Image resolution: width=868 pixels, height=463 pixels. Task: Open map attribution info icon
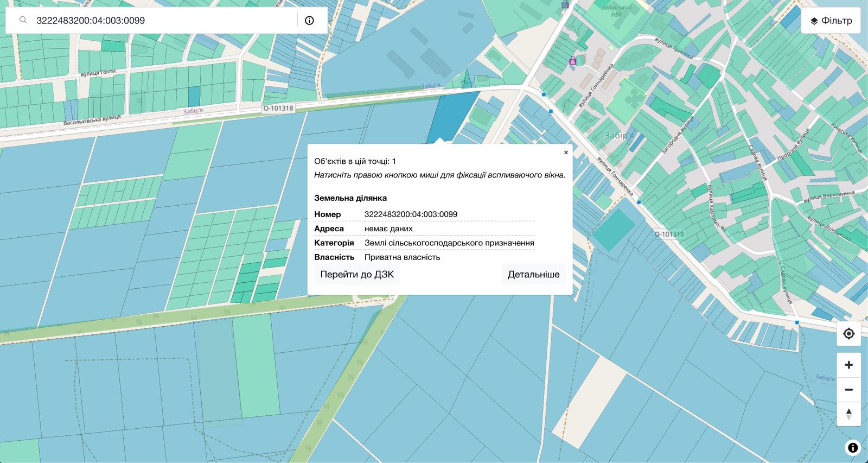852,447
